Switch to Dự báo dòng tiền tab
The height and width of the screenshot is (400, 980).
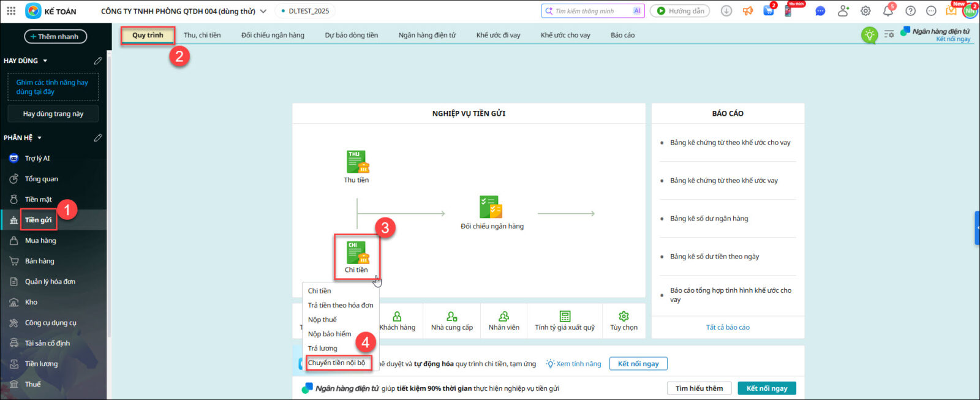point(351,35)
